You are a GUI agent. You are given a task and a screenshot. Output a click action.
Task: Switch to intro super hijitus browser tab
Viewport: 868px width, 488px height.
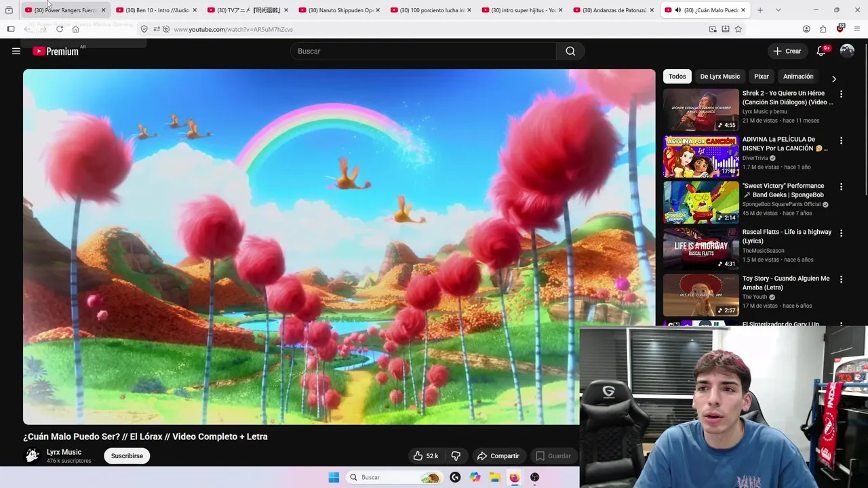522,10
